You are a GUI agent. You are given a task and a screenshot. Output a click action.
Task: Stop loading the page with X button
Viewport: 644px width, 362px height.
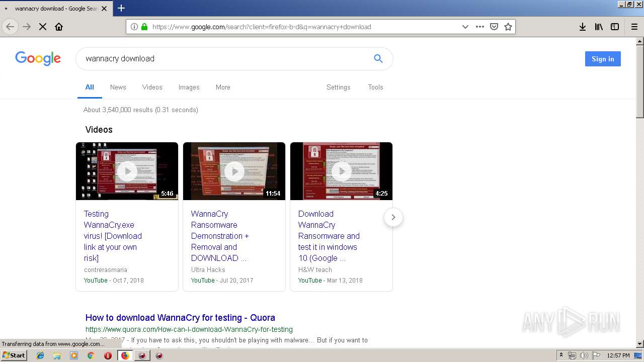coord(43,27)
